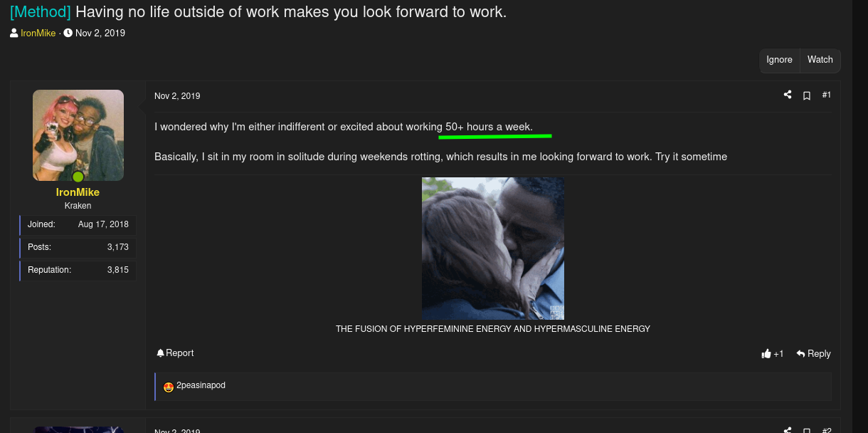Click the share icon on post #1
Image resolution: width=868 pixels, height=433 pixels.
coord(788,95)
